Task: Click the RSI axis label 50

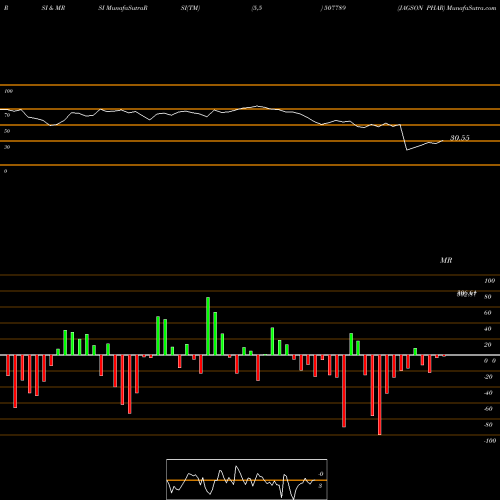Action: 7,131
